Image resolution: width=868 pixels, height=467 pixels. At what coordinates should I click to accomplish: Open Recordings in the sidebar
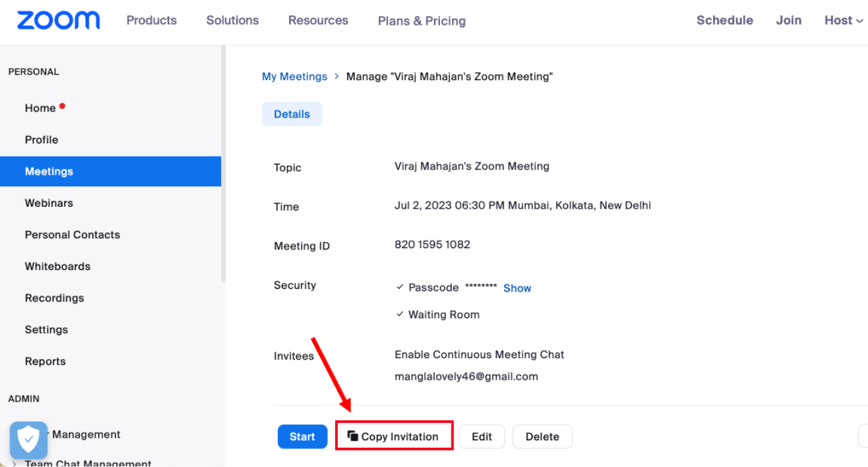tap(54, 298)
